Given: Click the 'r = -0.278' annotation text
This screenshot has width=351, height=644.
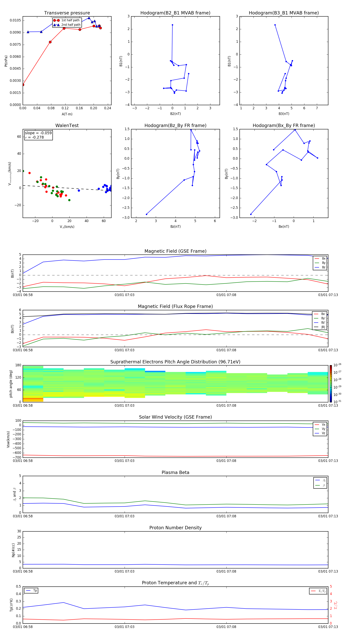Looking at the screenshot, I should 35,137.
